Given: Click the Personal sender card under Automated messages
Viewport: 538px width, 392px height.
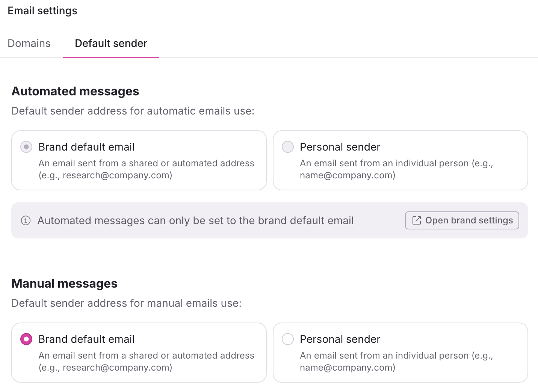Looking at the screenshot, I should click(400, 160).
